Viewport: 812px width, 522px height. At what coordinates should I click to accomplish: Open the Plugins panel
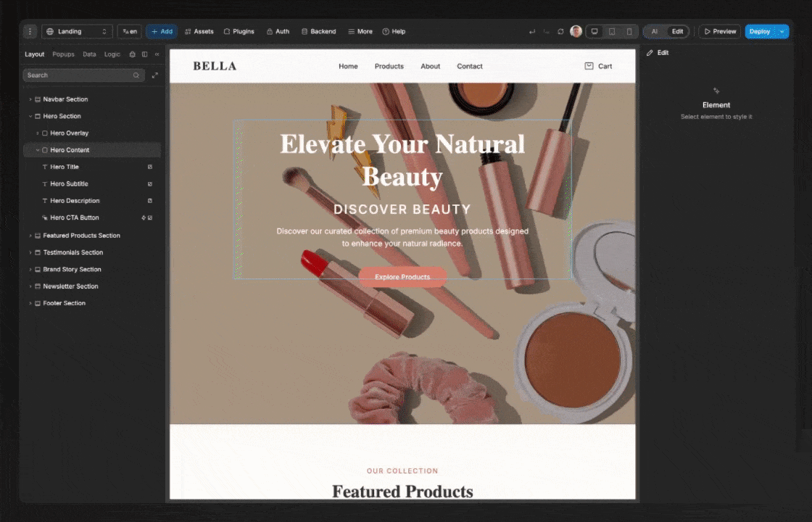pyautogui.click(x=240, y=31)
